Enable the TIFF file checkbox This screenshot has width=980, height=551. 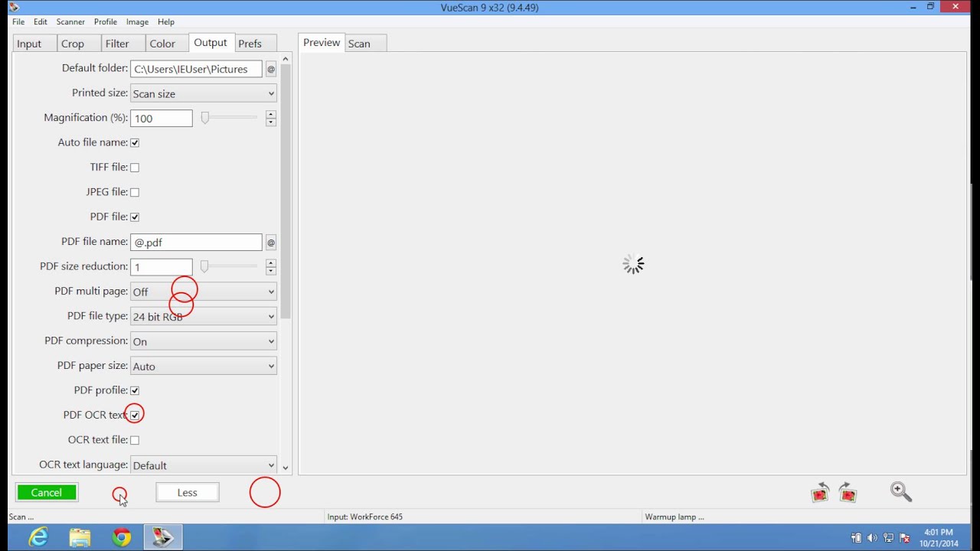coord(135,167)
